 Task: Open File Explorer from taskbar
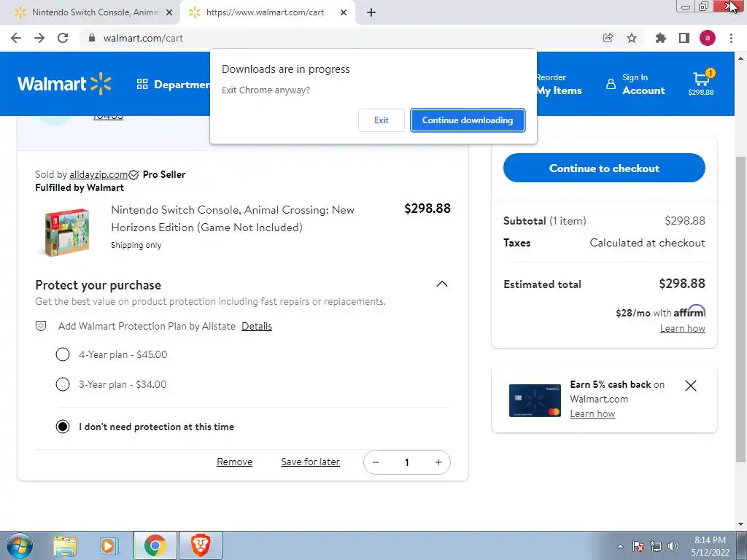pos(65,545)
